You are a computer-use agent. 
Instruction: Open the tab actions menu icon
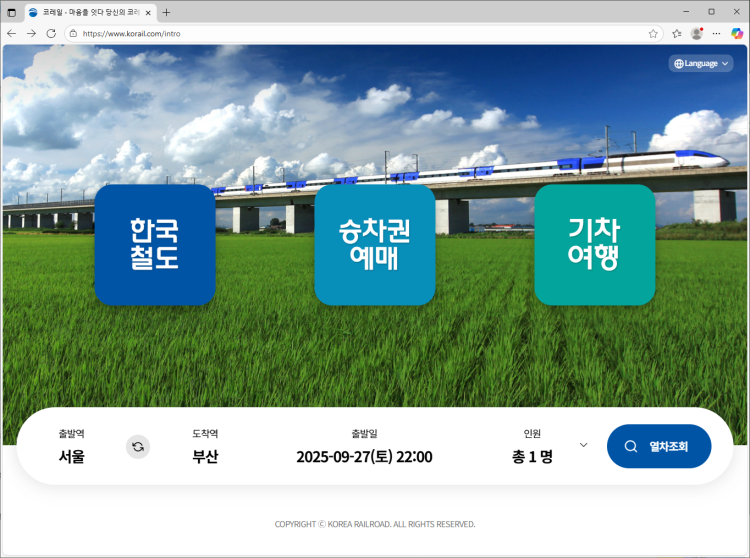pyautogui.click(x=11, y=12)
